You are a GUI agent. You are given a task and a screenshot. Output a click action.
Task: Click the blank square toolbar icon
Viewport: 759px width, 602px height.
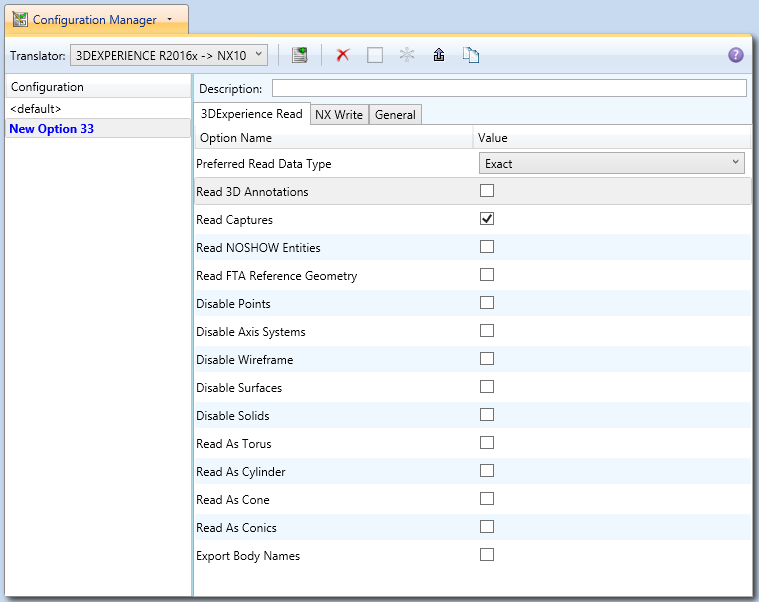(x=375, y=55)
